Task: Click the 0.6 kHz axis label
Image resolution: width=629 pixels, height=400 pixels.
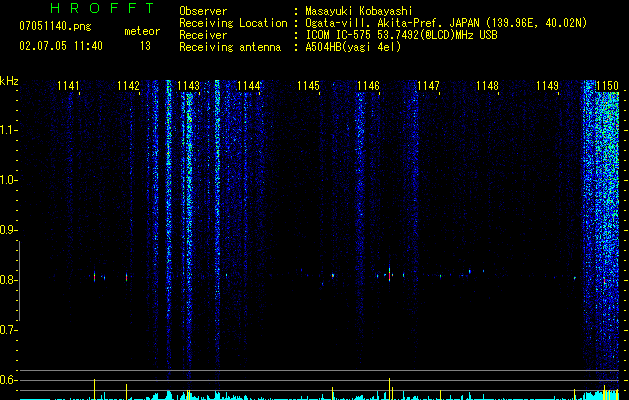Action: pyautogui.click(x=8, y=380)
